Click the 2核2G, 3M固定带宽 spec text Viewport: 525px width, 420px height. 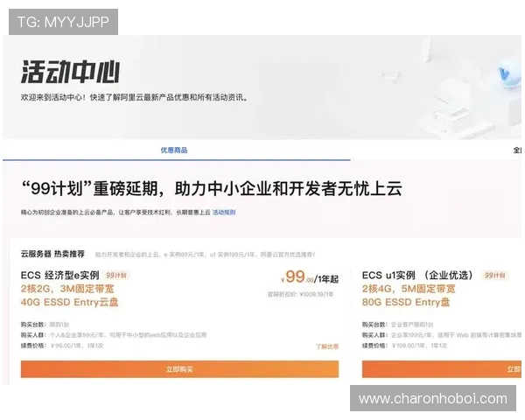67,289
